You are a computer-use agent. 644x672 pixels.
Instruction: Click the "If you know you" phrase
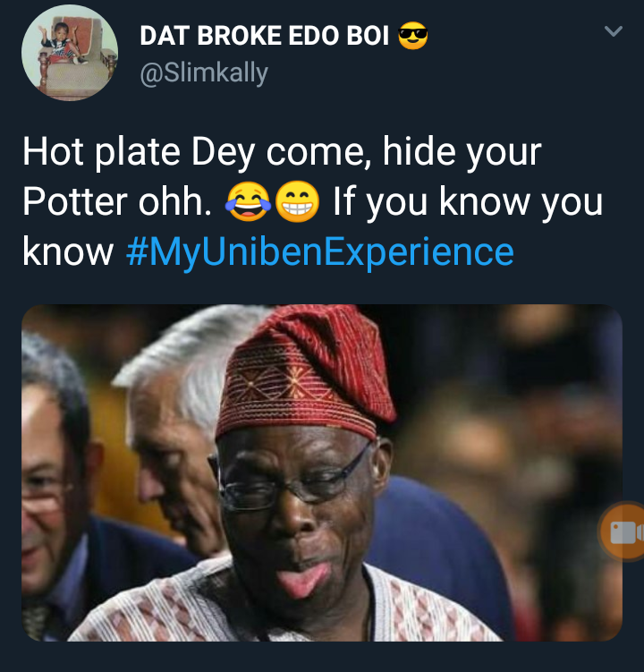pos(468,203)
